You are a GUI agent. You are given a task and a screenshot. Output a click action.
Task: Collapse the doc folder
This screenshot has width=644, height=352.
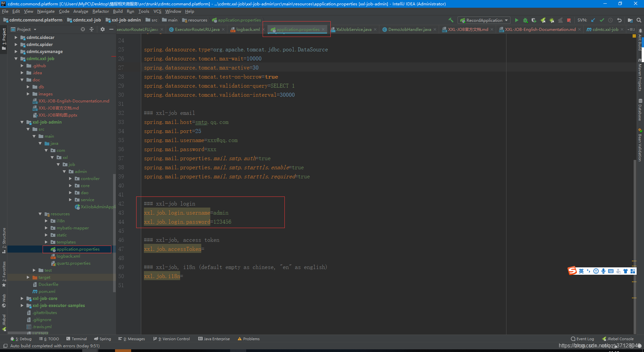(x=22, y=80)
